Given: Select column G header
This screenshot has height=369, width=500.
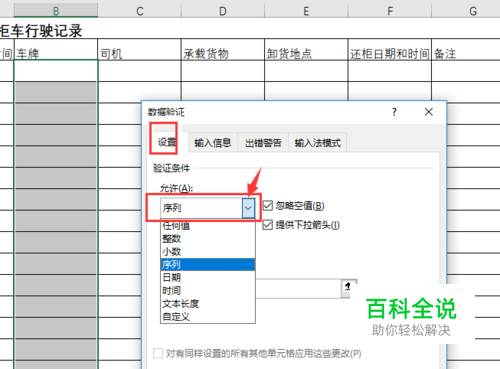Looking at the screenshot, I should click(467, 11).
